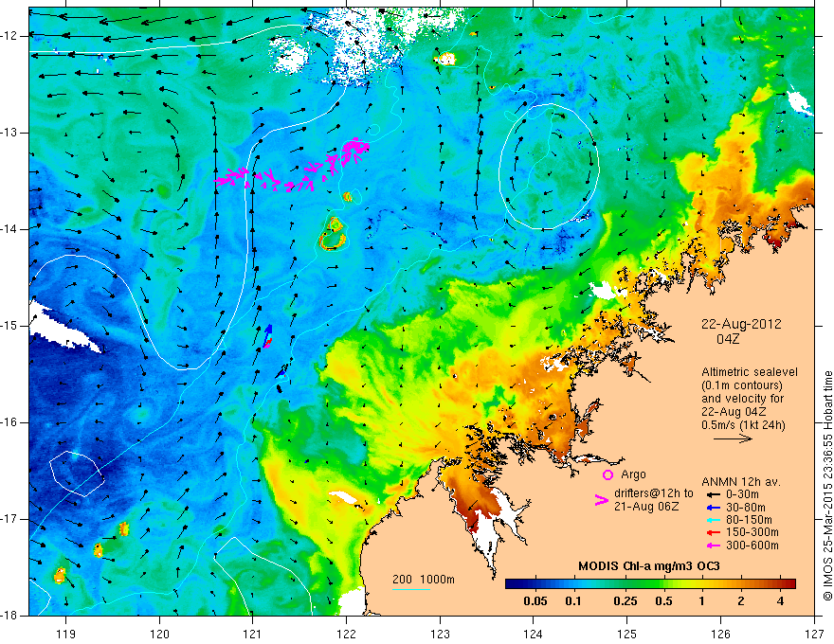
Task: Click the 'drifters@12h to' legend text
Action: pyautogui.click(x=654, y=493)
